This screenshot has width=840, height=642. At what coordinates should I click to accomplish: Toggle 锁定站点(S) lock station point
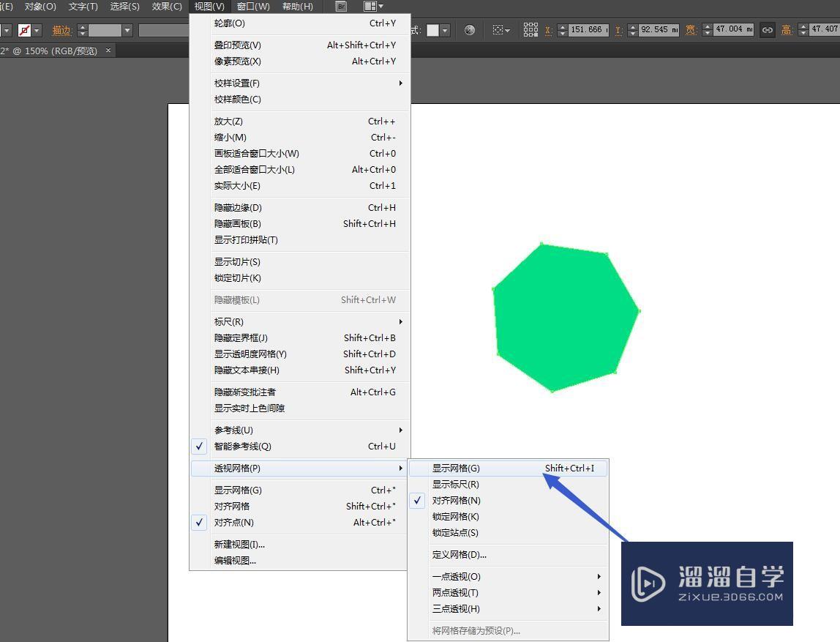point(508,532)
